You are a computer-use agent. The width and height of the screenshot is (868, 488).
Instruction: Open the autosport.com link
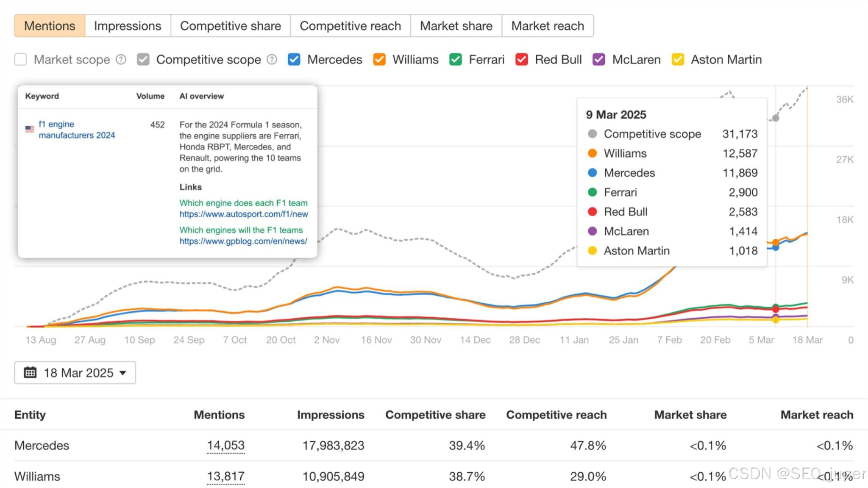tap(243, 214)
